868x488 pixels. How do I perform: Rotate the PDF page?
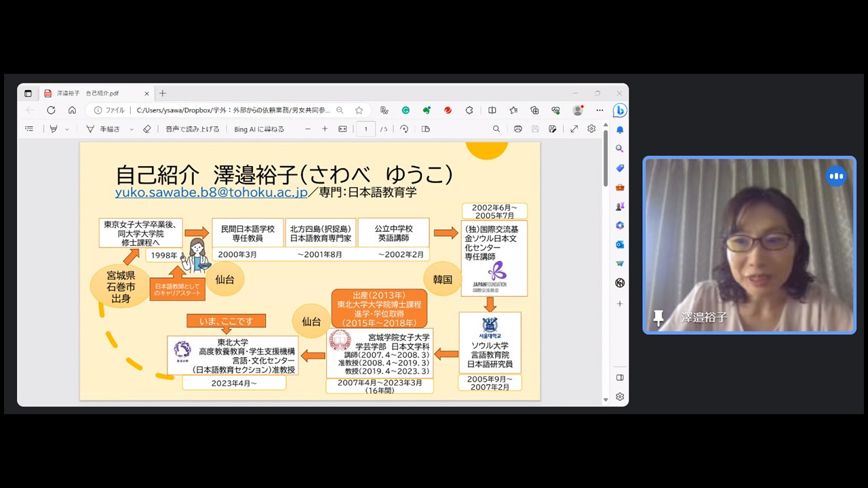point(404,129)
